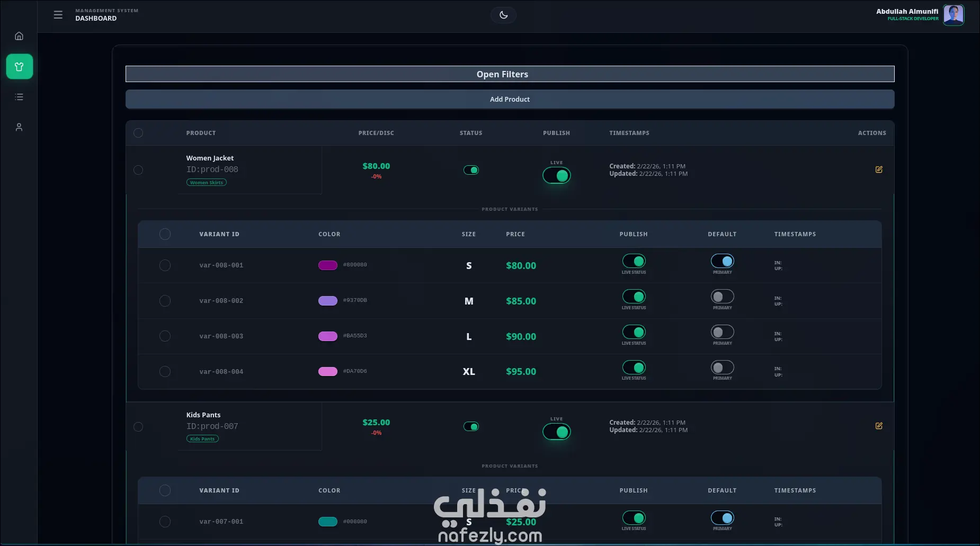Viewport: 980px width, 546px height.
Task: Click the DASHBOARD title text
Action: [x=96, y=19]
